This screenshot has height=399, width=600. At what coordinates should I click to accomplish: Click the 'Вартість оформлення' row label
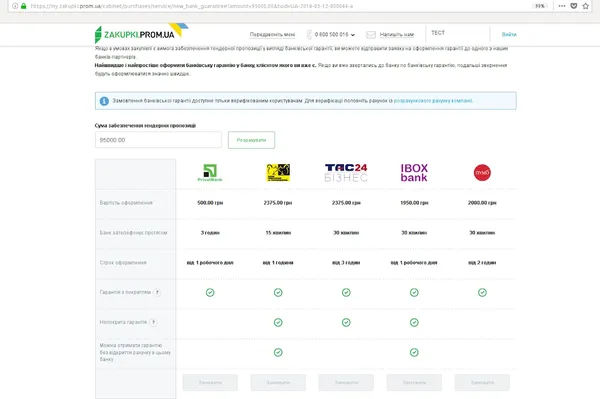point(126,203)
